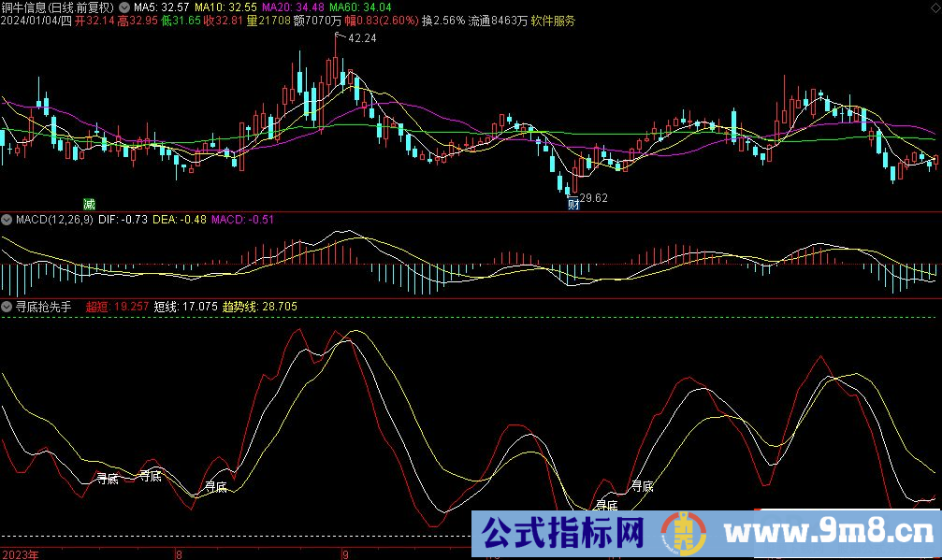The image size is (942, 560).
Task: Click the float shares 流通8463万
Action: [498, 21]
